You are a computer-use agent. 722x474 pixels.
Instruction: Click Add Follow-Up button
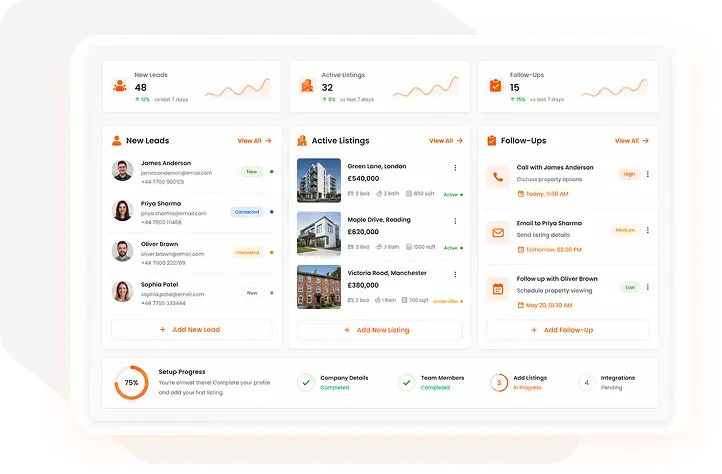(568, 330)
